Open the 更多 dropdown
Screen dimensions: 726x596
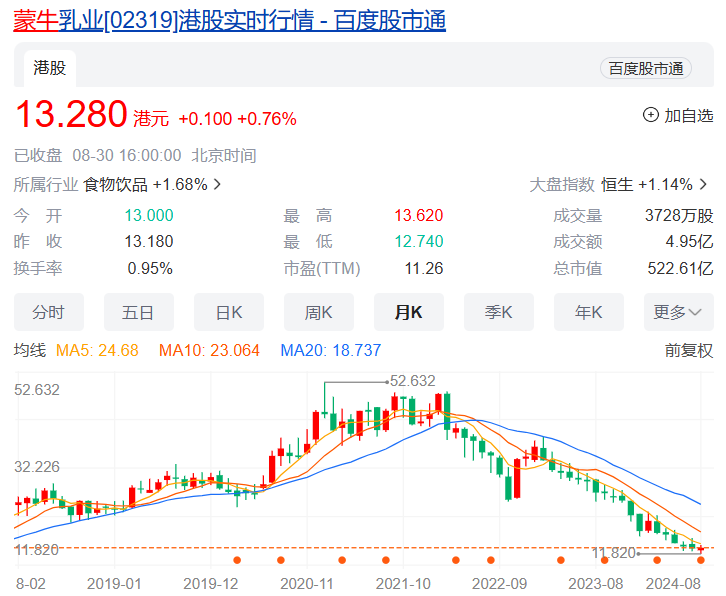pos(678,312)
